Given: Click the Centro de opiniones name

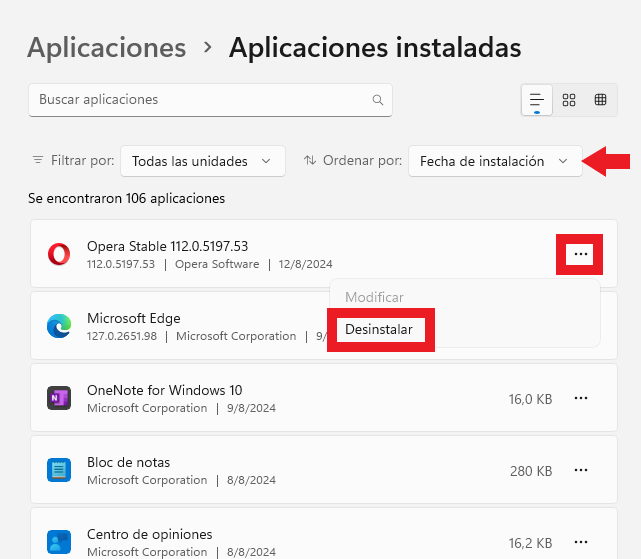Looking at the screenshot, I should [150, 534].
